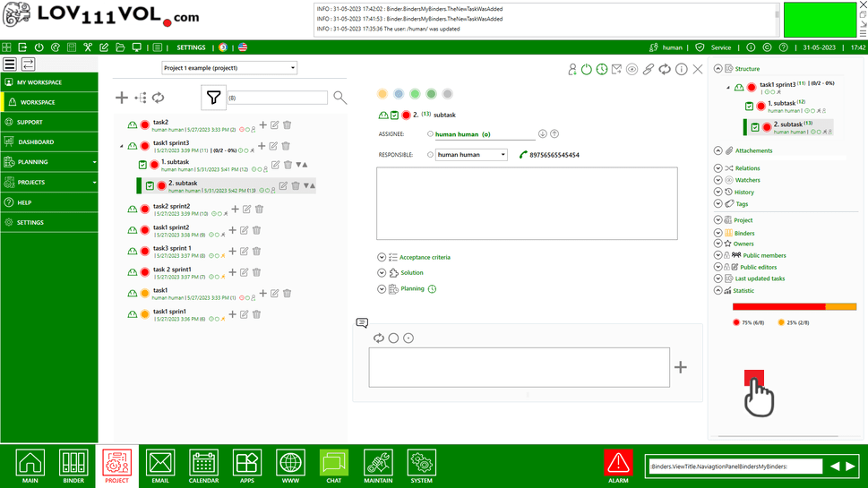
Task: Click the monitor icon in top toolbar
Action: click(x=136, y=47)
